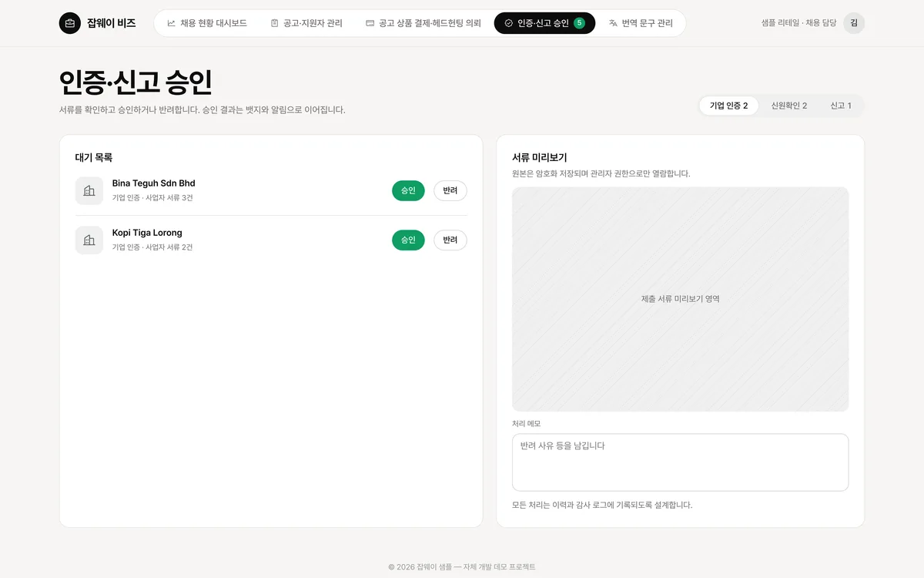
Task: Click the building icon for Bina Teguh Sdn Bhd
Action: (89, 190)
